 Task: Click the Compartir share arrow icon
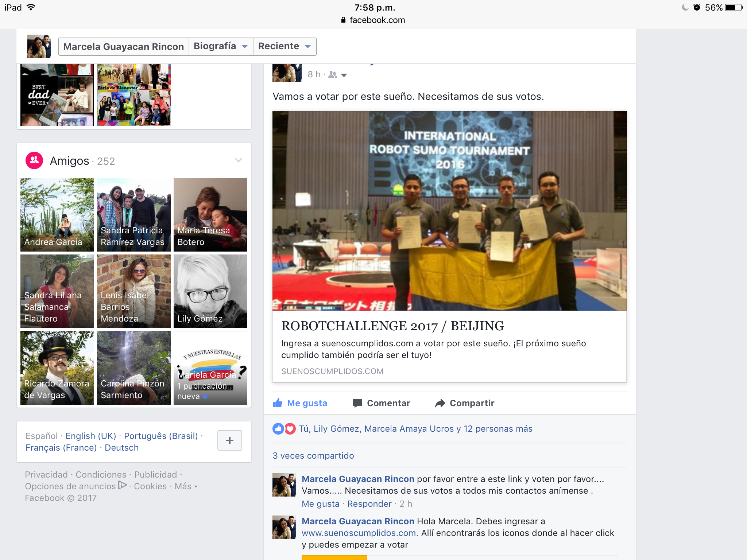coord(440,403)
